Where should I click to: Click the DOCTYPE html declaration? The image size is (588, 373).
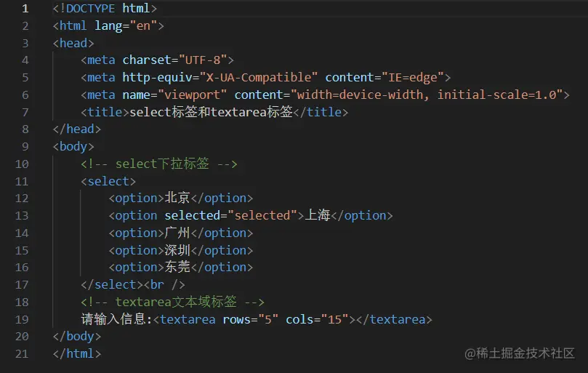105,8
